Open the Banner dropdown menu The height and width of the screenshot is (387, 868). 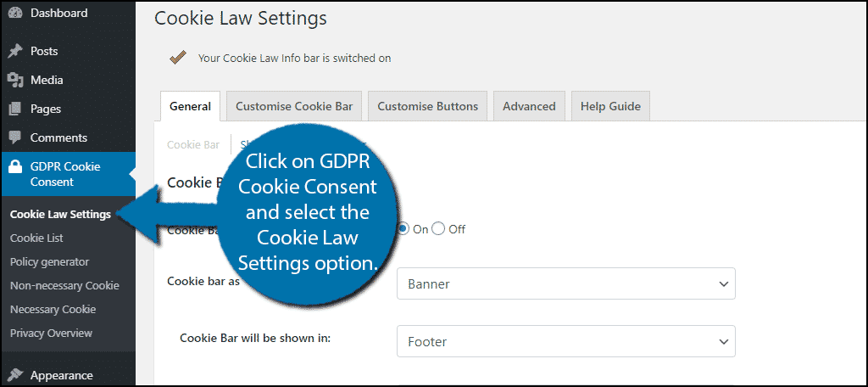(565, 283)
